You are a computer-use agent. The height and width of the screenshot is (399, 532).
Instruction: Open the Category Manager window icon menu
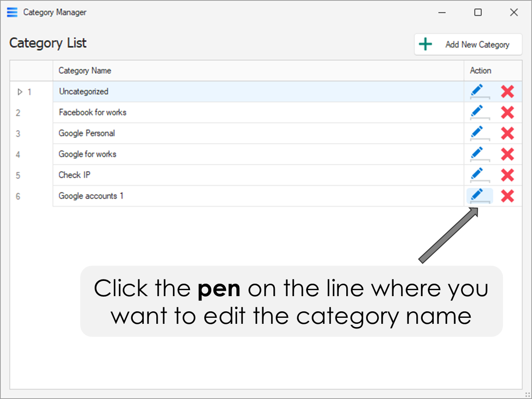[12, 12]
